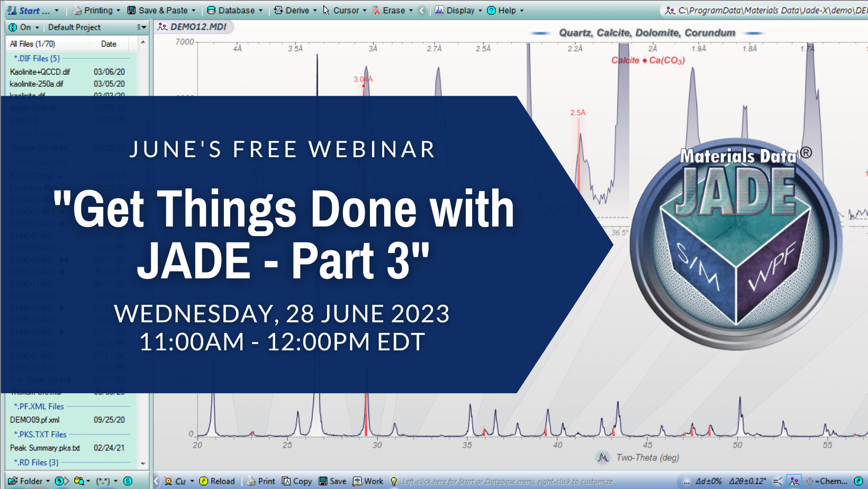Click the cyan arrow status bar icon

pos(858,481)
